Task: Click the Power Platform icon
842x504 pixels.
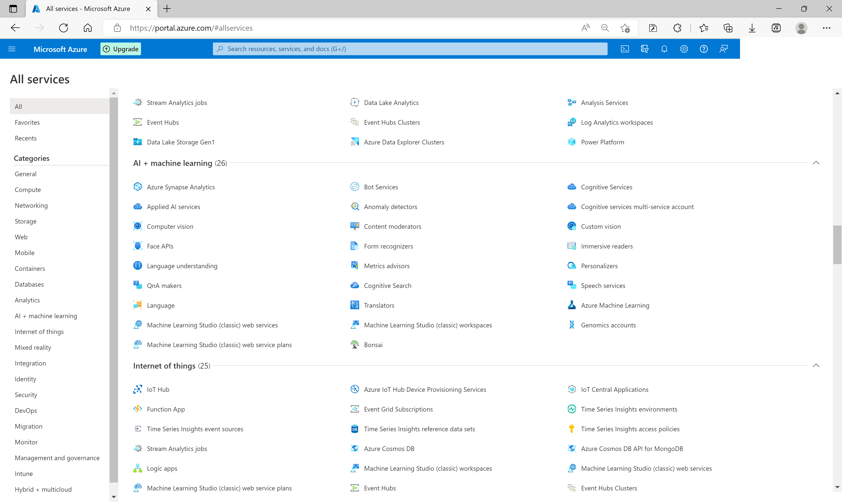Action: [x=571, y=142]
